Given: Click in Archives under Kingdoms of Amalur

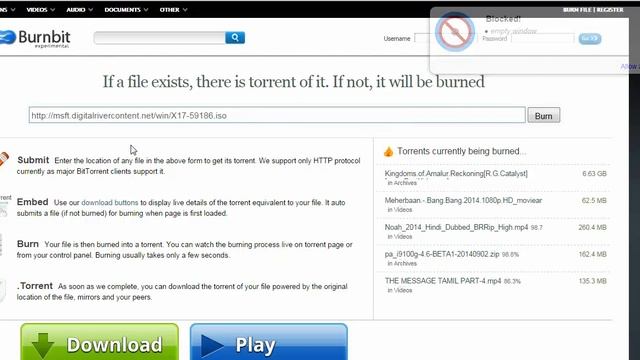Looking at the screenshot, I should point(402,183).
